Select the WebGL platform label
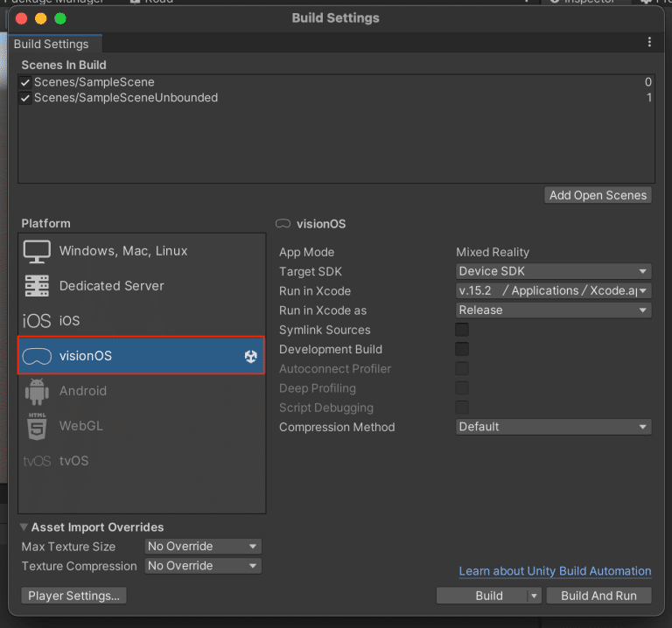 [x=81, y=426]
